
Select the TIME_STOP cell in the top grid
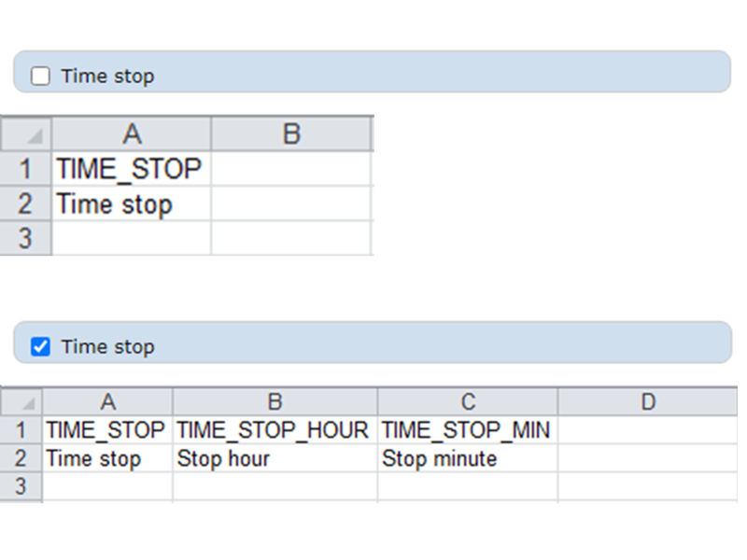point(133,169)
